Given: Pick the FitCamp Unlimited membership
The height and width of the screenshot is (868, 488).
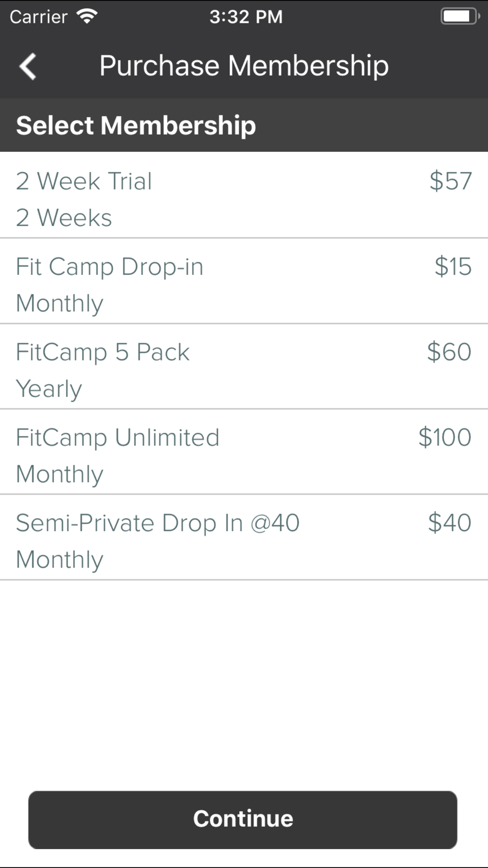Looking at the screenshot, I should pyautogui.click(x=244, y=452).
